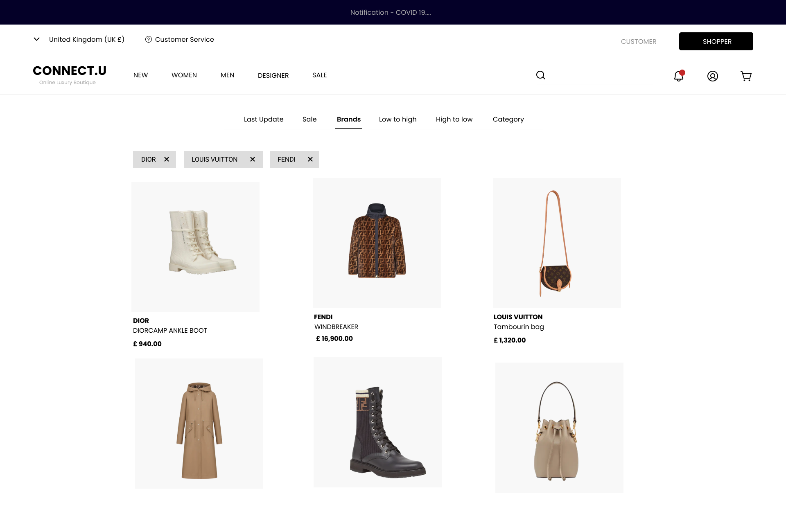This screenshot has width=786, height=532.
Task: Open the SALE navigation link
Action: pos(319,75)
